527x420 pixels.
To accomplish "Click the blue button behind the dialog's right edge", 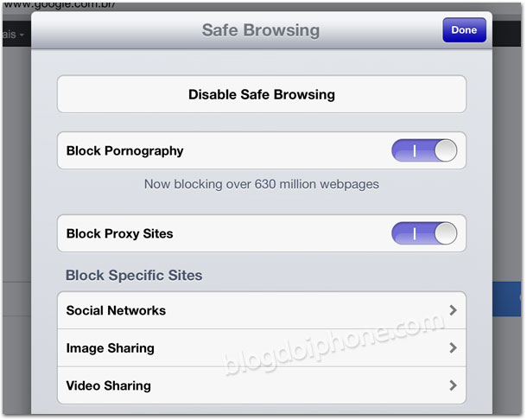I will point(507,299).
